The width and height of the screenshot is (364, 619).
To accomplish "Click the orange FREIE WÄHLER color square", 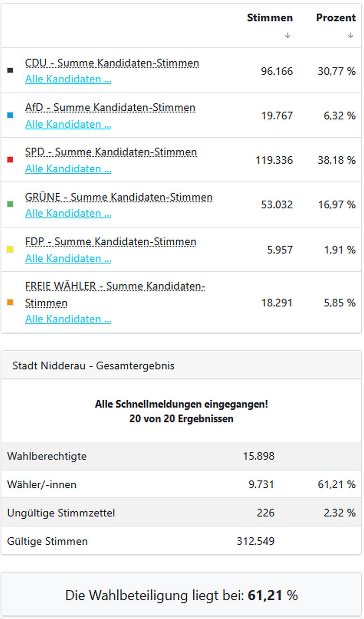I will pyautogui.click(x=11, y=302).
